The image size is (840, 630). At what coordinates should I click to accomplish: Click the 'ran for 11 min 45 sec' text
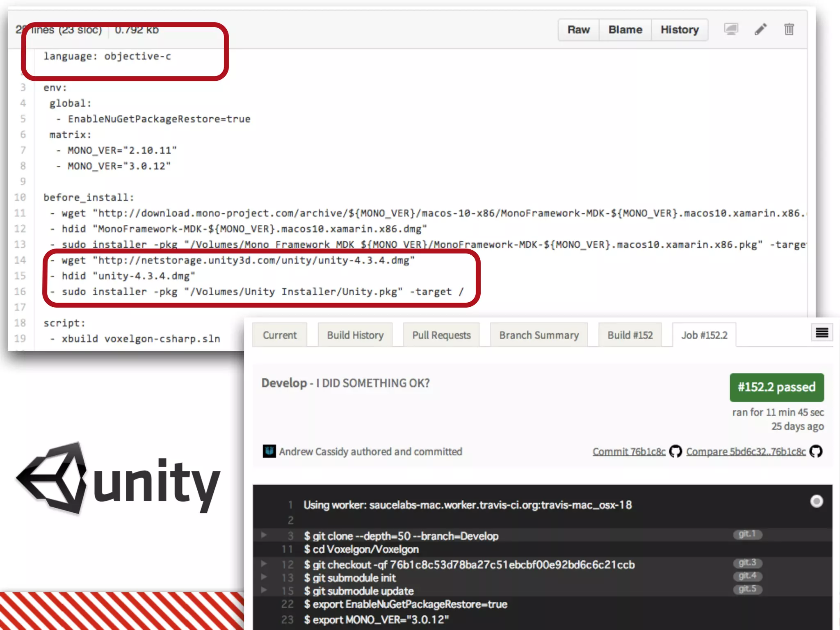point(778,412)
